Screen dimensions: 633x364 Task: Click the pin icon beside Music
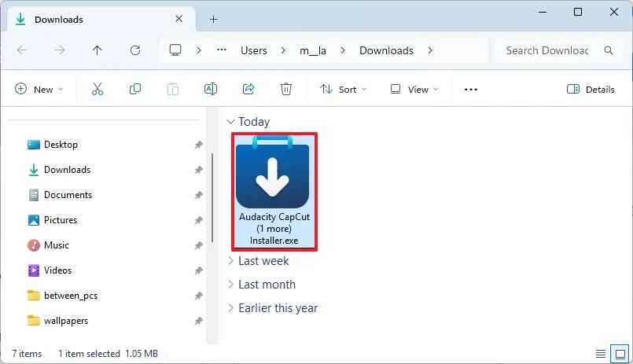(198, 245)
